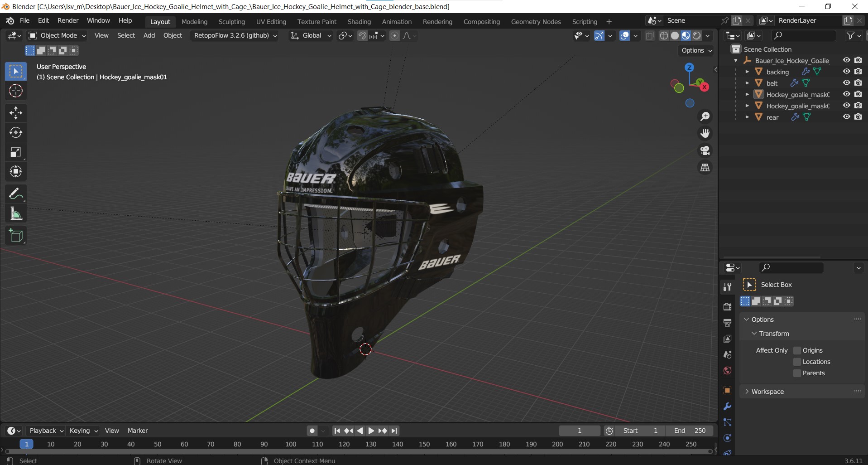Click the red X axis gizmo ball
The height and width of the screenshot is (465, 868).
pyautogui.click(x=704, y=87)
